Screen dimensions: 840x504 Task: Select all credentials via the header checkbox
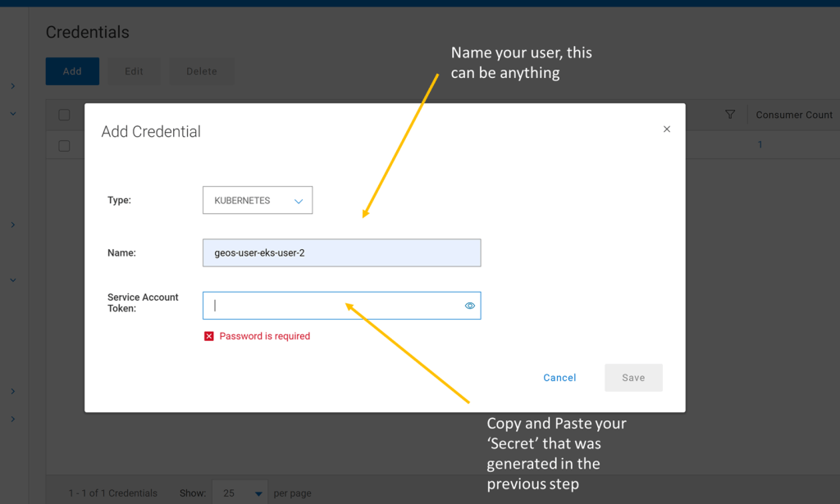click(64, 115)
